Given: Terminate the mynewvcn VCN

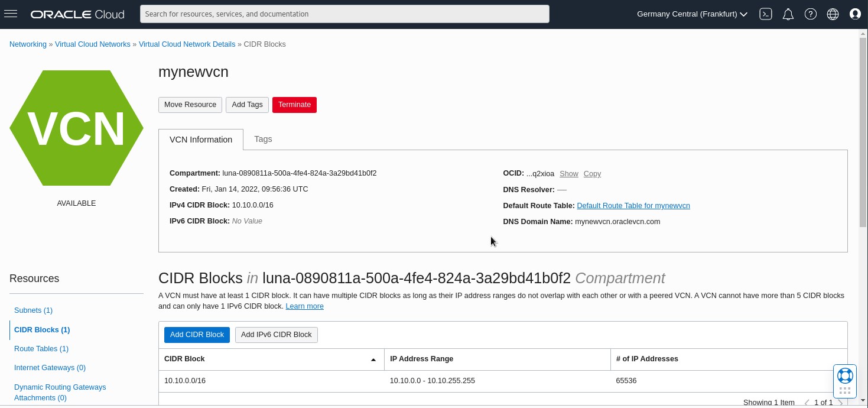Looking at the screenshot, I should pos(294,105).
